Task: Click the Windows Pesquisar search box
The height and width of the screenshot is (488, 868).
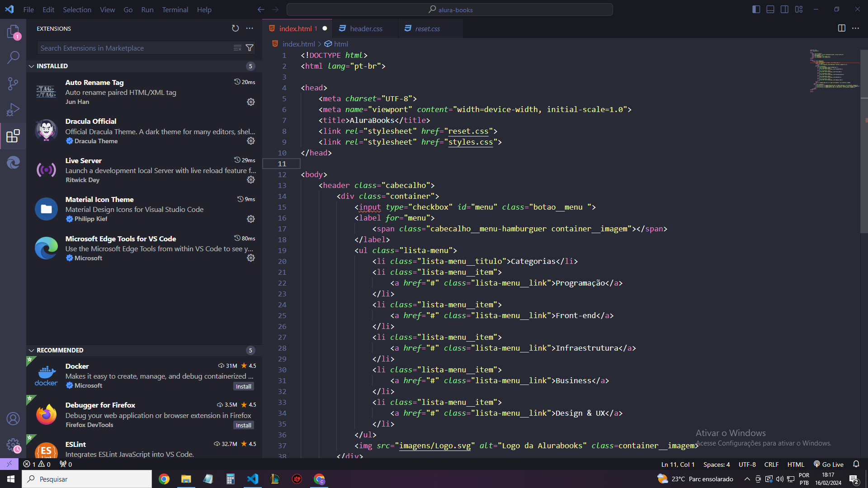Action: point(87,479)
